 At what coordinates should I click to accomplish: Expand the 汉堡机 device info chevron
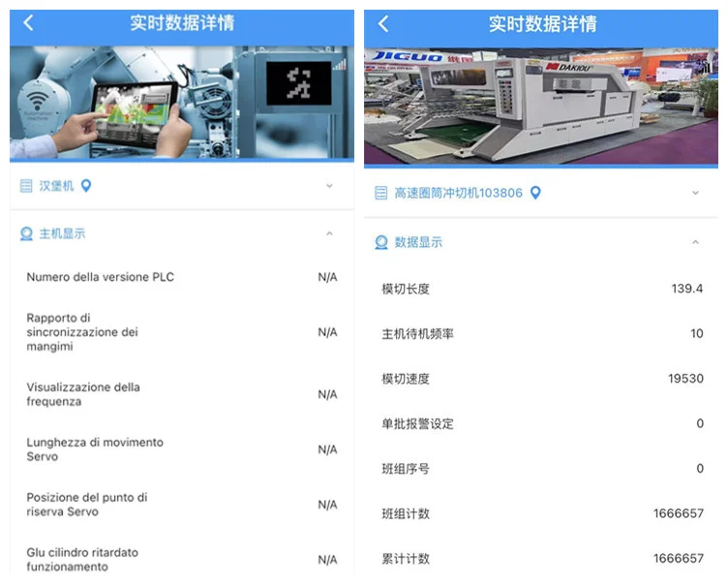(329, 186)
